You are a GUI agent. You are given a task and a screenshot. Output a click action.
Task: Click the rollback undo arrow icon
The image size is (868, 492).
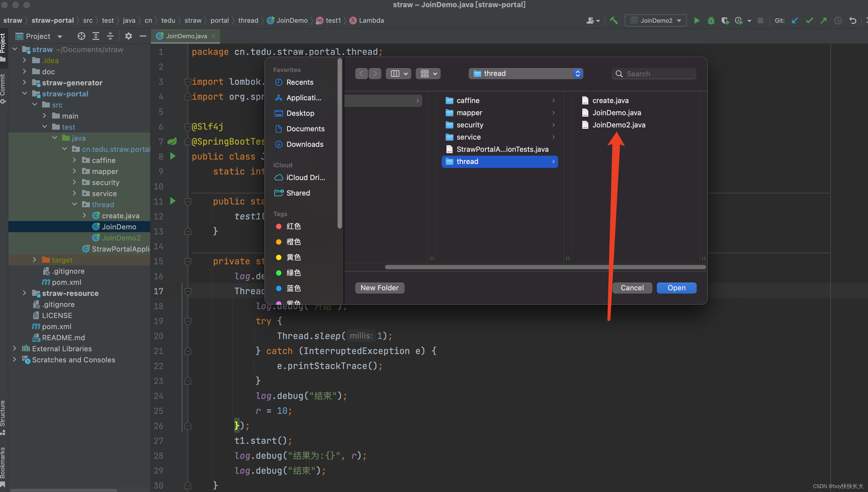coord(852,20)
